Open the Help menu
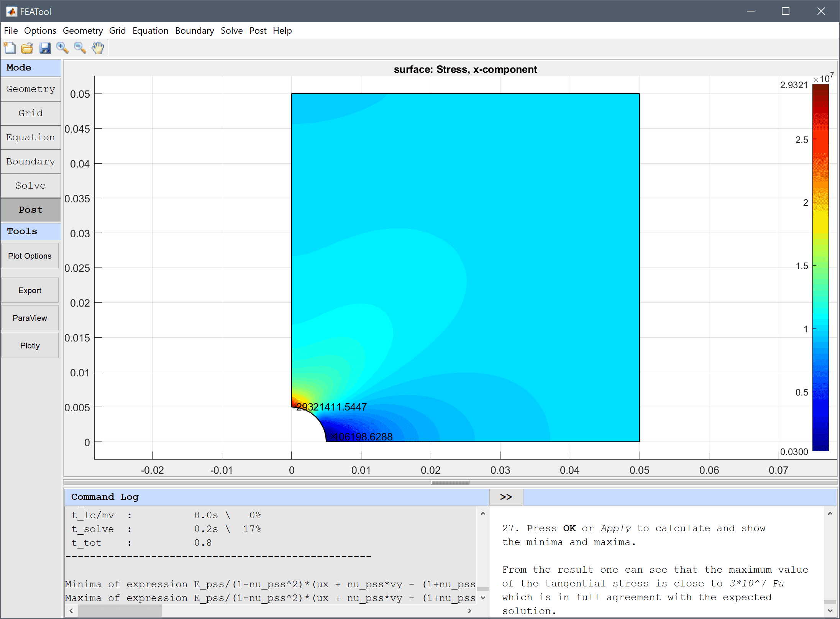Image resolution: width=840 pixels, height=619 pixels. tap(282, 31)
